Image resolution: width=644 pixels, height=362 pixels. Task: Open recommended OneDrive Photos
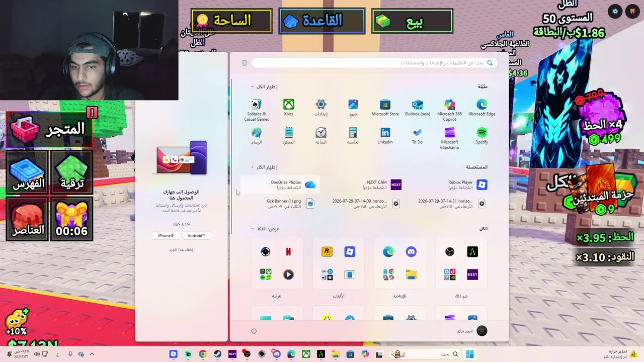click(x=279, y=185)
